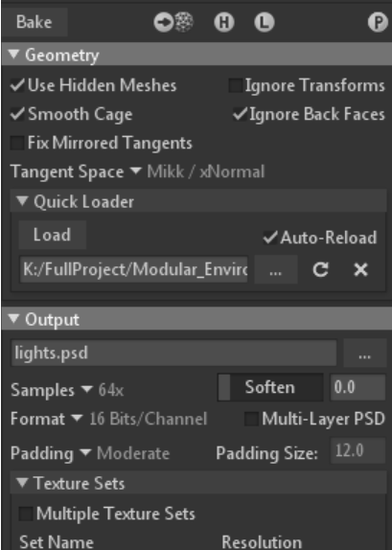Open Tangent Space dropdown
This screenshot has height=550, width=392.
coord(137,172)
